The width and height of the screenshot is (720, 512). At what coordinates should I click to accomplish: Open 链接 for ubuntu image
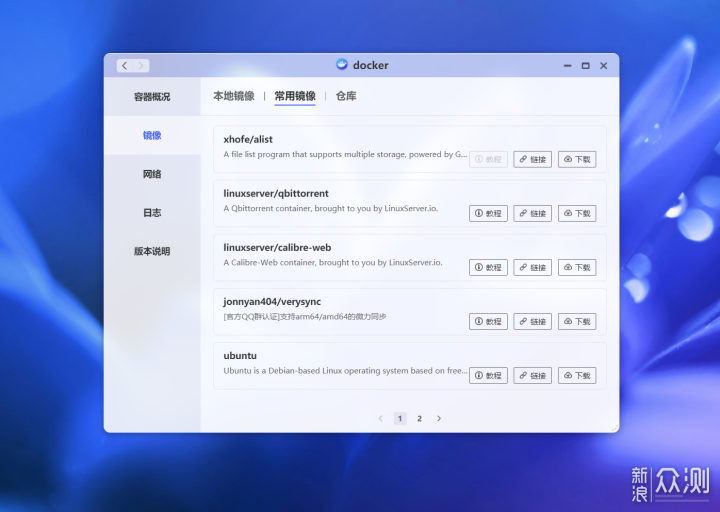(533, 376)
